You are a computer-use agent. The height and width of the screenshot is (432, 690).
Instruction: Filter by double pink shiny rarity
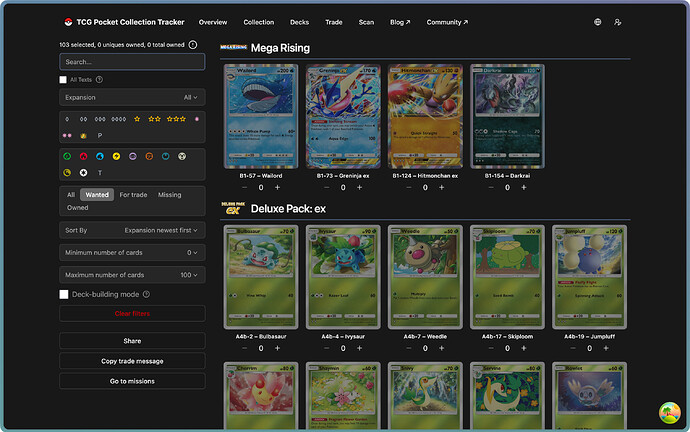pyautogui.click(x=67, y=135)
